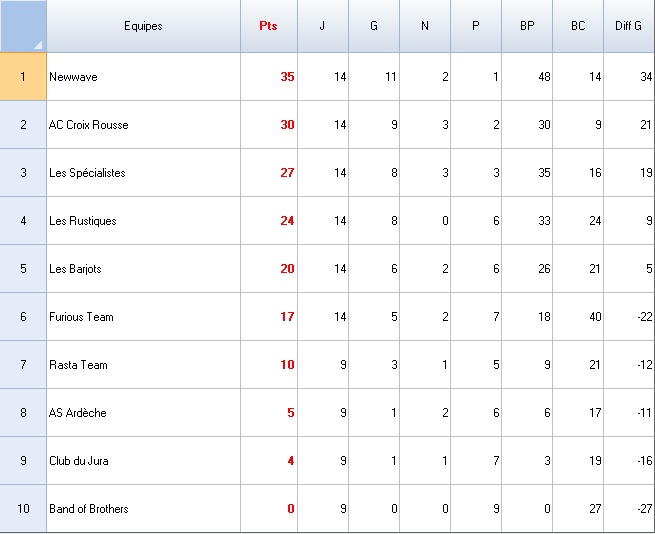The height and width of the screenshot is (534, 655).
Task: Select row header number 5
Action: (x=23, y=269)
